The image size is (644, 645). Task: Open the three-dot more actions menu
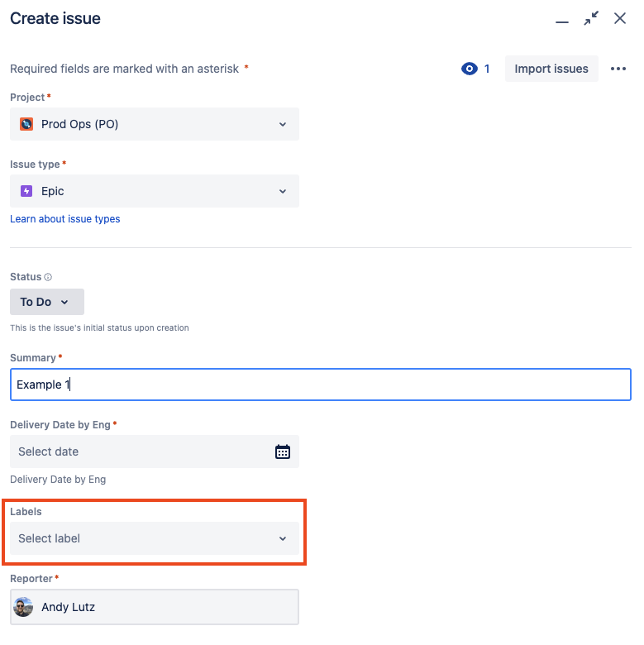[x=618, y=69]
